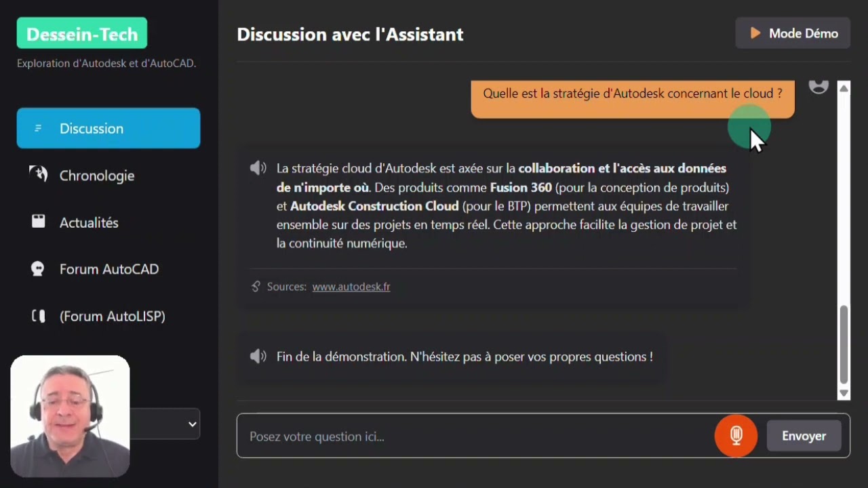Click the chat scrollbar thumb
The height and width of the screenshot is (488, 868).
pyautogui.click(x=844, y=344)
